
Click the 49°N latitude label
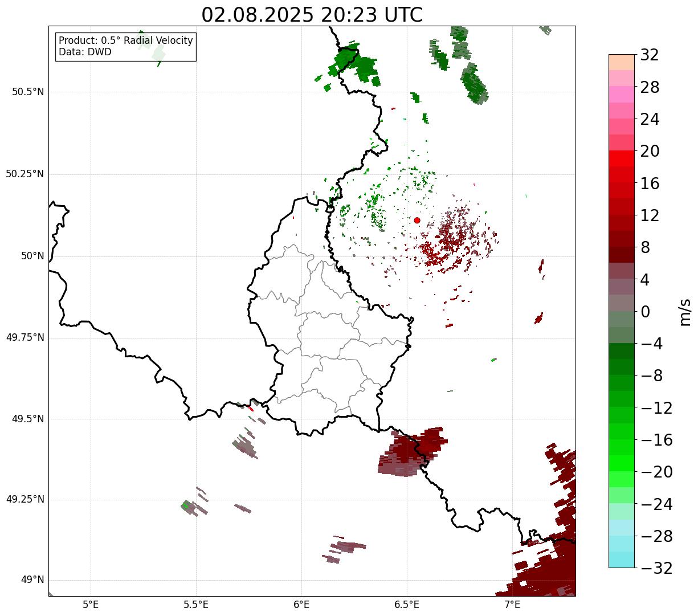tap(32, 580)
